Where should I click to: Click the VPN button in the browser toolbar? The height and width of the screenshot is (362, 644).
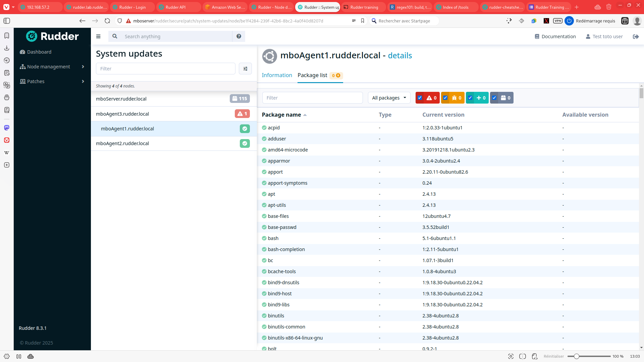[x=558, y=21]
